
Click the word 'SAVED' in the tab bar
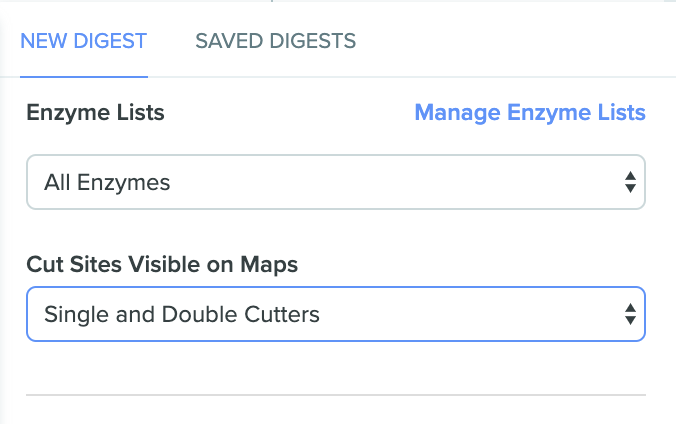(x=228, y=41)
